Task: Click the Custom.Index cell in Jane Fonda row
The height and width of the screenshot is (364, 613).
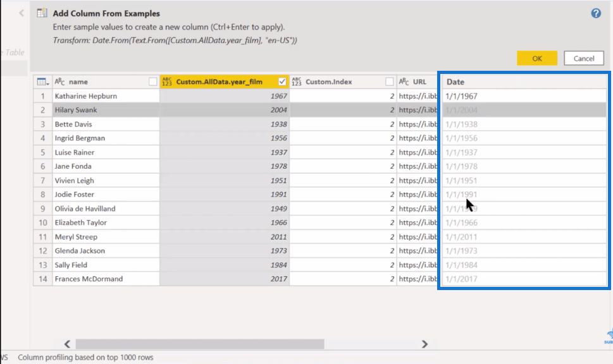Action: (343, 166)
